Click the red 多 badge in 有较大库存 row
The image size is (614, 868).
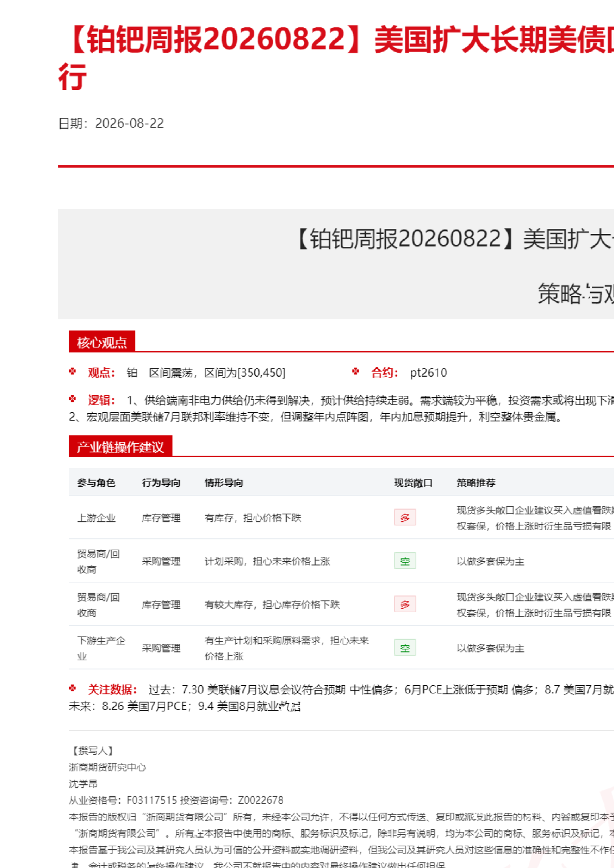(x=405, y=605)
